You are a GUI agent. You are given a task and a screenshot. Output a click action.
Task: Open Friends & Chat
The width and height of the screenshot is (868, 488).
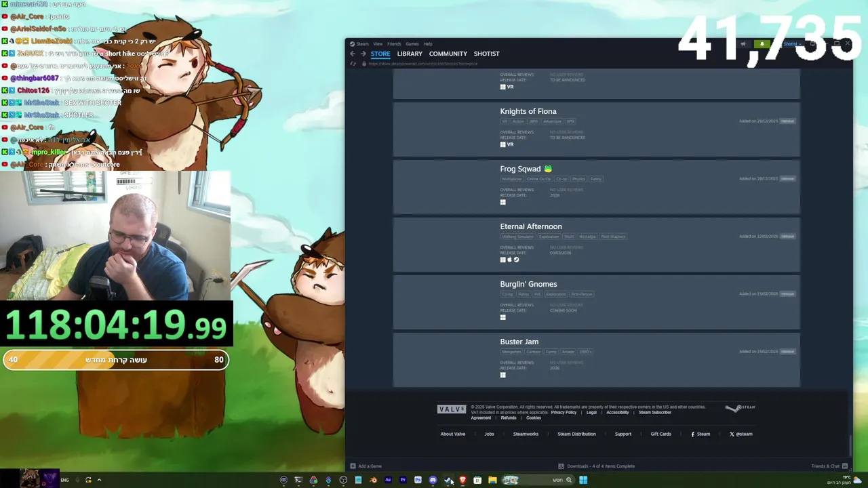coord(829,466)
